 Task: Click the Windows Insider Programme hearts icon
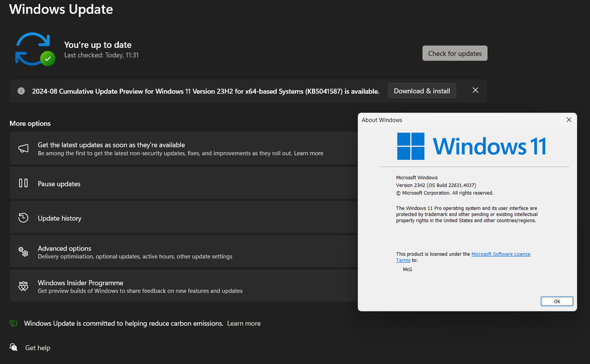[23, 286]
